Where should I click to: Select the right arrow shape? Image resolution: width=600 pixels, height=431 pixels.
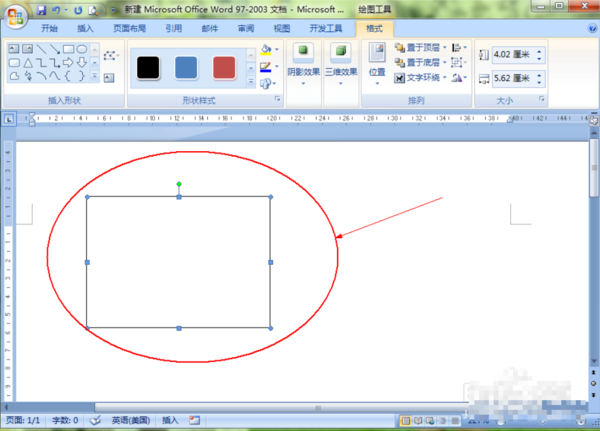pos(68,63)
